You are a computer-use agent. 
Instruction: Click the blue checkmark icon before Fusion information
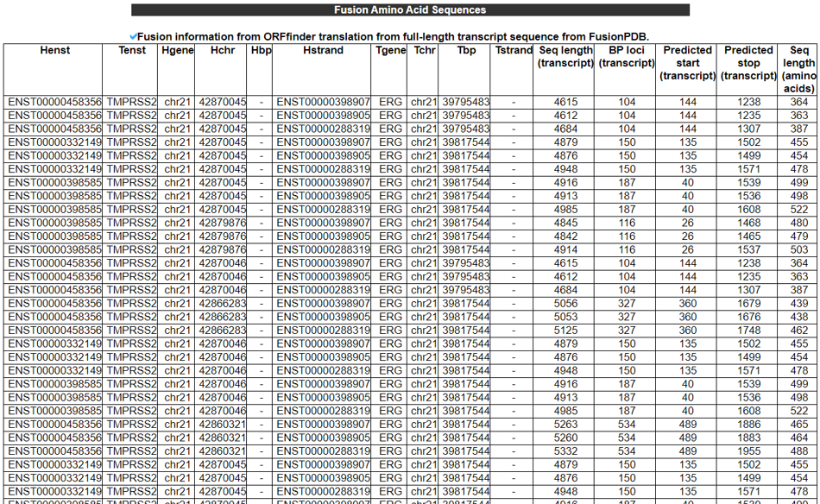[133, 36]
